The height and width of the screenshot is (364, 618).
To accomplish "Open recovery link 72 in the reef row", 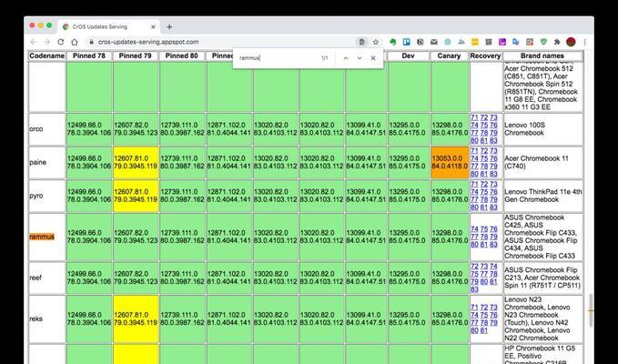I will 474,267.
